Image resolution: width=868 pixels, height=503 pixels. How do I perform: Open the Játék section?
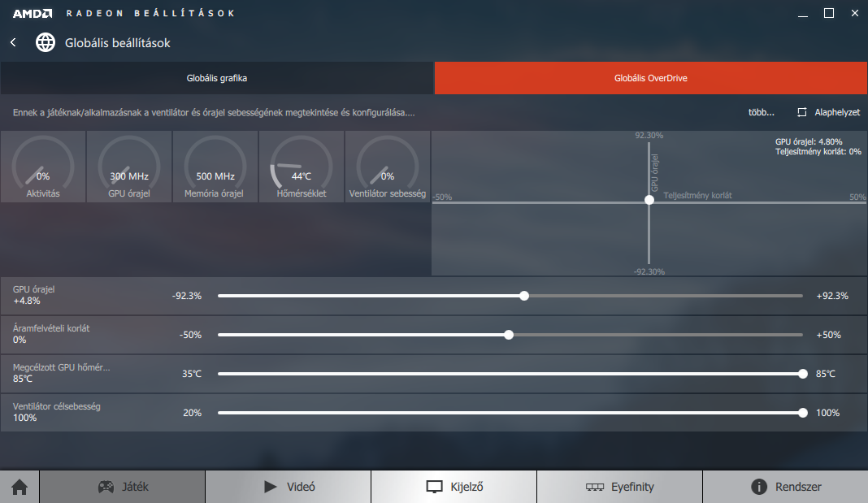tap(123, 487)
